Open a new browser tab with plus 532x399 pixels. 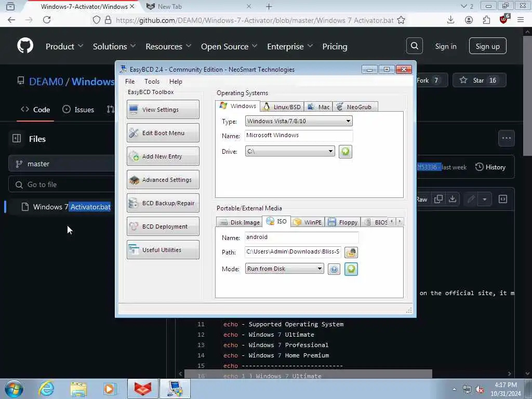[x=269, y=6]
